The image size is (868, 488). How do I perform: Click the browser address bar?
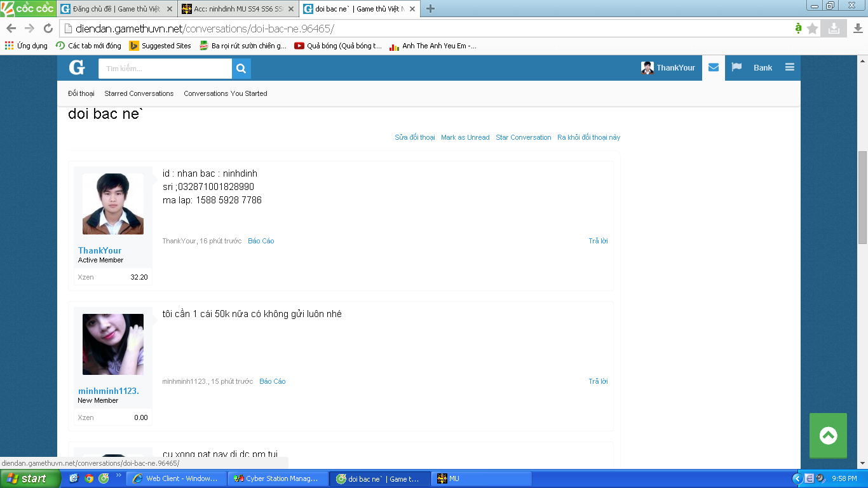pyautogui.click(x=426, y=29)
